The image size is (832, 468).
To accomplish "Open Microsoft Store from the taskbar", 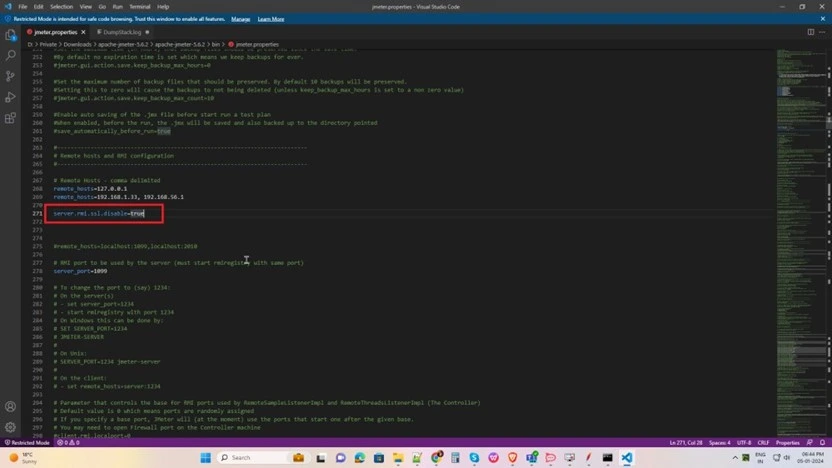I will pyautogui.click(x=379, y=457).
